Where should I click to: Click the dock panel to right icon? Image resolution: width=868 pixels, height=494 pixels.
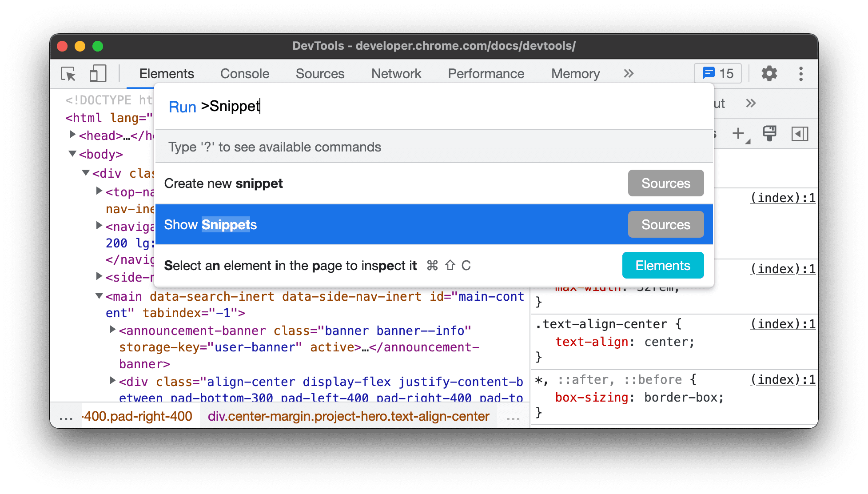pos(800,133)
